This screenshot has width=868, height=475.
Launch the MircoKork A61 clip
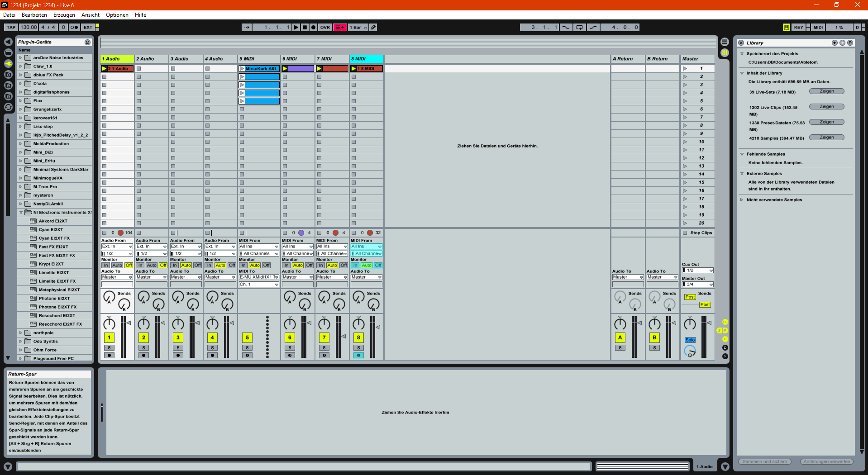(242, 69)
